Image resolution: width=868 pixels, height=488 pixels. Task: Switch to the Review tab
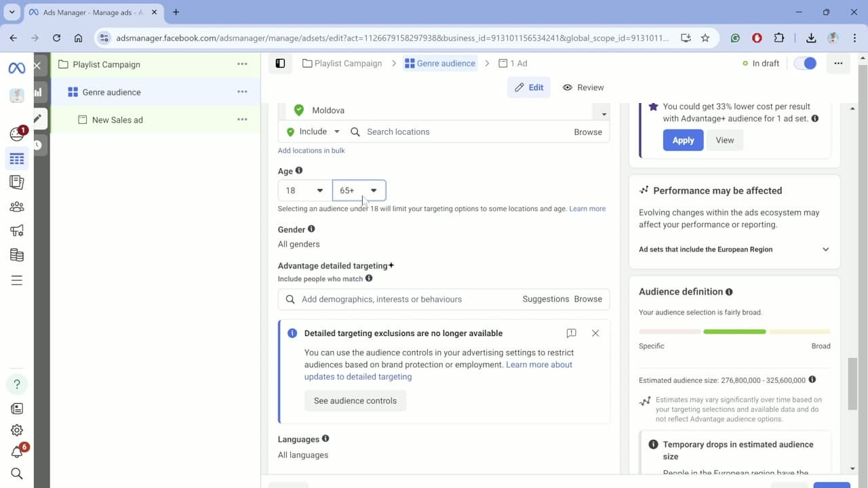pyautogui.click(x=583, y=87)
